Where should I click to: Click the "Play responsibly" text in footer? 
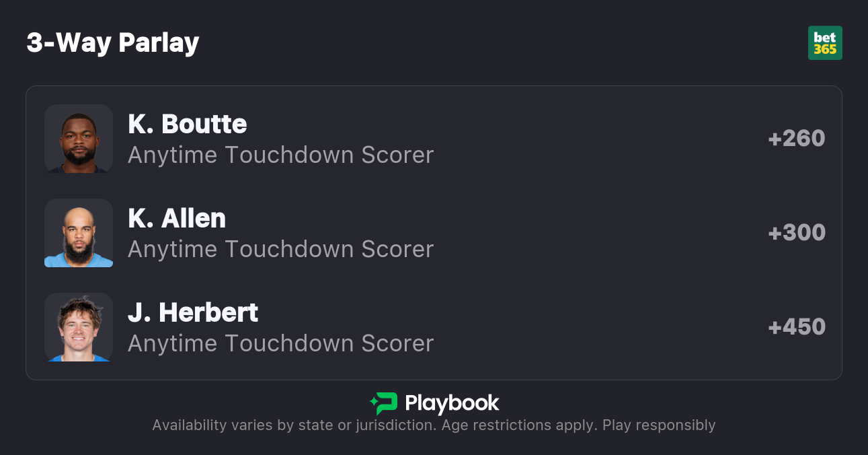coord(659,425)
